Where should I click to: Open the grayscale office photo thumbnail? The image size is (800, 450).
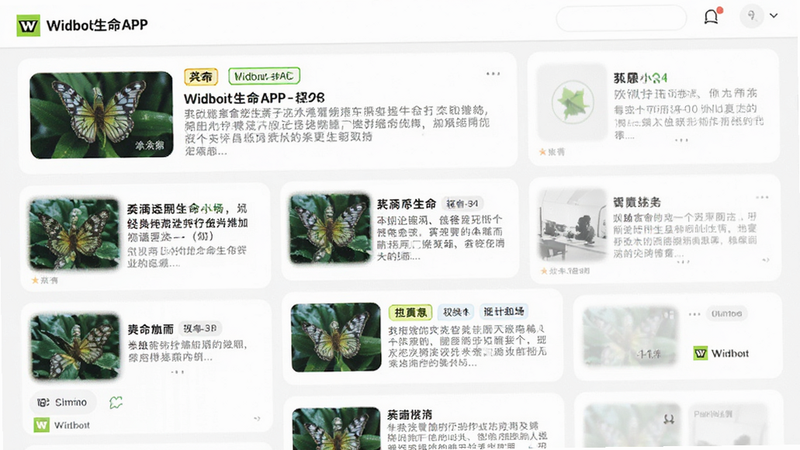[572, 225]
